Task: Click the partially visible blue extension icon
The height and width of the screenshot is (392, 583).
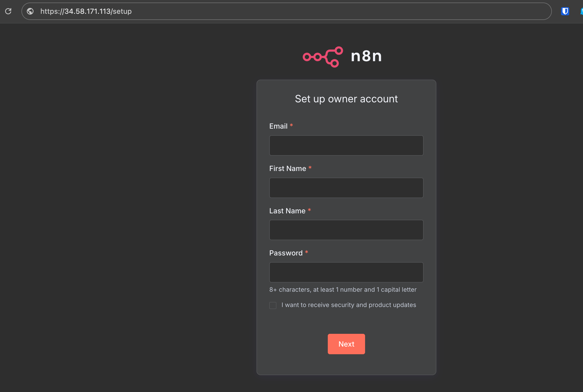Action: [581, 11]
